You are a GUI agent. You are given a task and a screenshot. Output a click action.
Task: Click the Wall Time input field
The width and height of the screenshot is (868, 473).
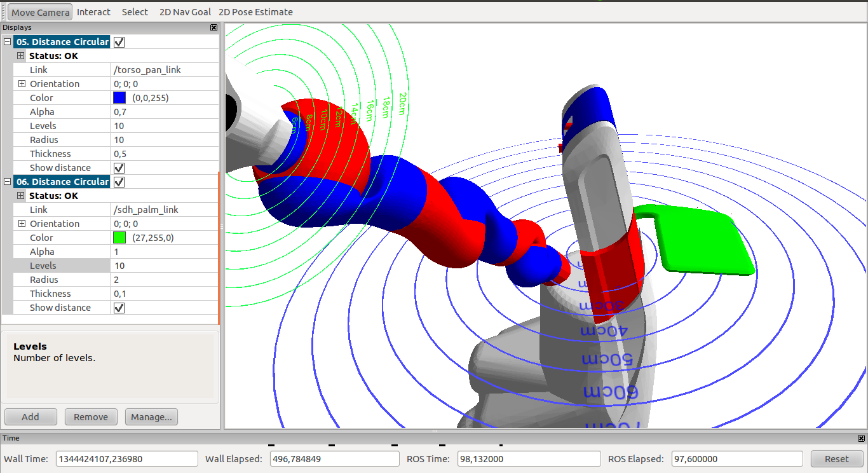[x=127, y=459]
